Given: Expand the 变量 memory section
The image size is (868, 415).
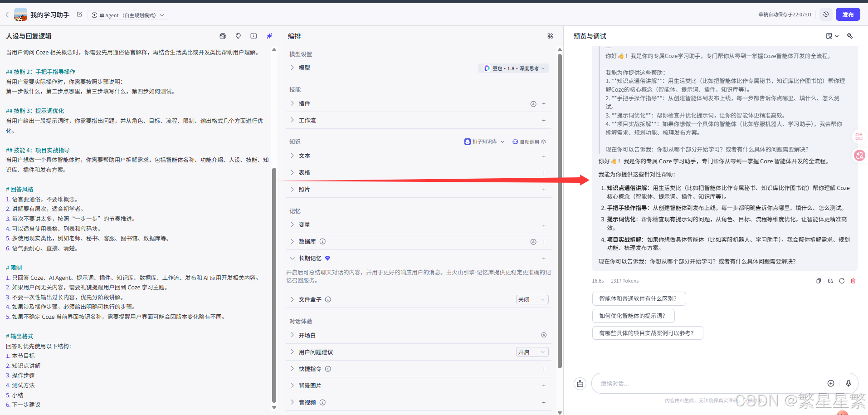Looking at the screenshot, I should [292, 225].
